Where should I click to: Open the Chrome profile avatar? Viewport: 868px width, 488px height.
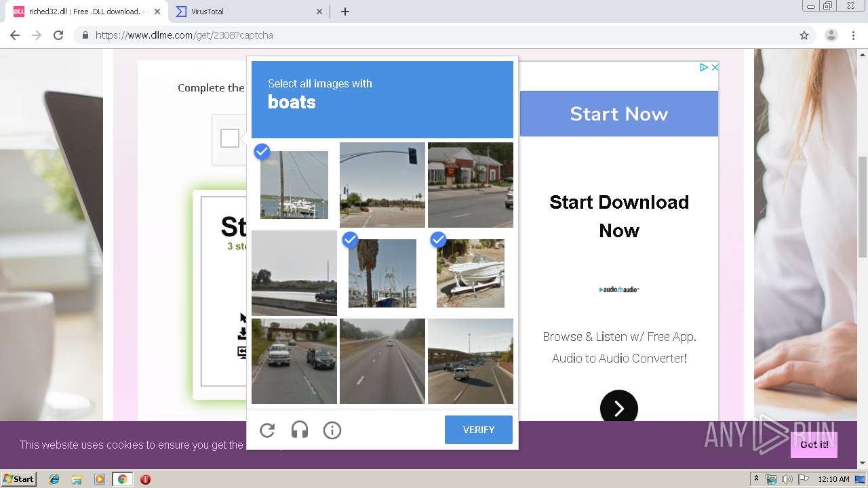(x=831, y=35)
